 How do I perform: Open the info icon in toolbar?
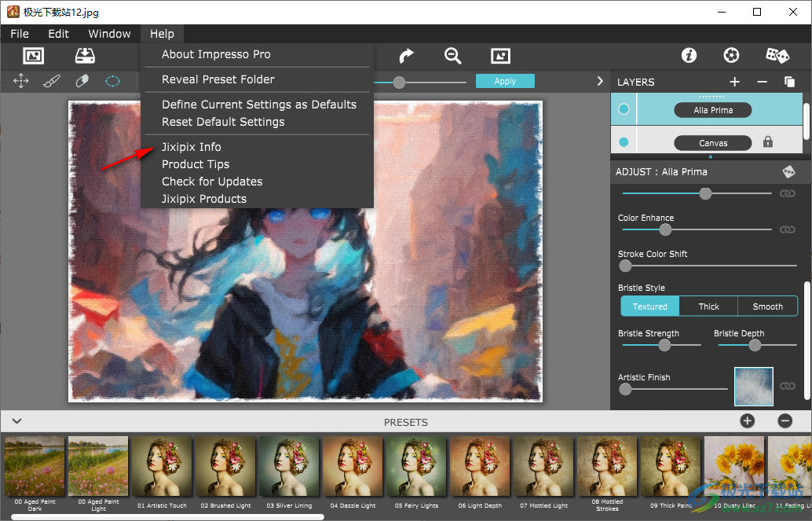tap(689, 55)
